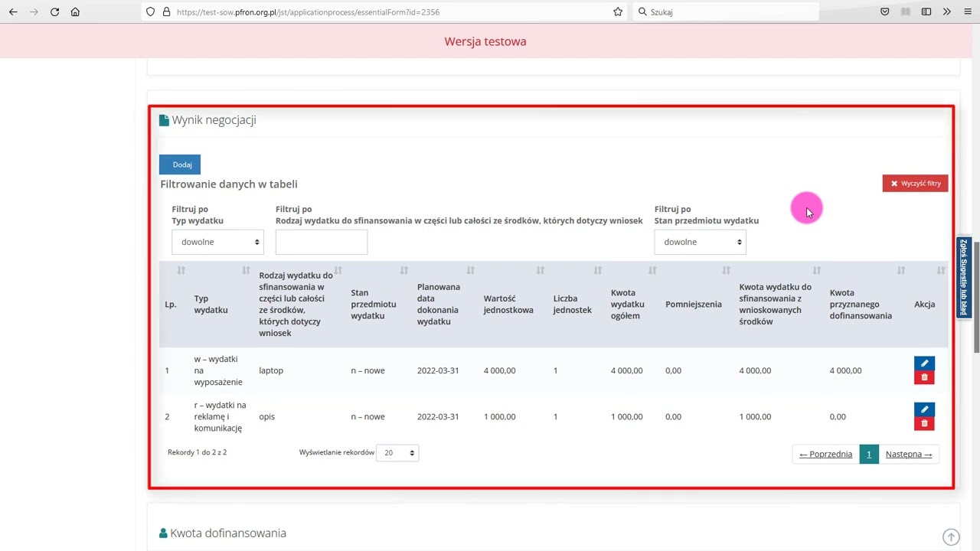Sort by Rodzaj wydatku column arrows
This screenshot has width=980, height=551.
(338, 270)
